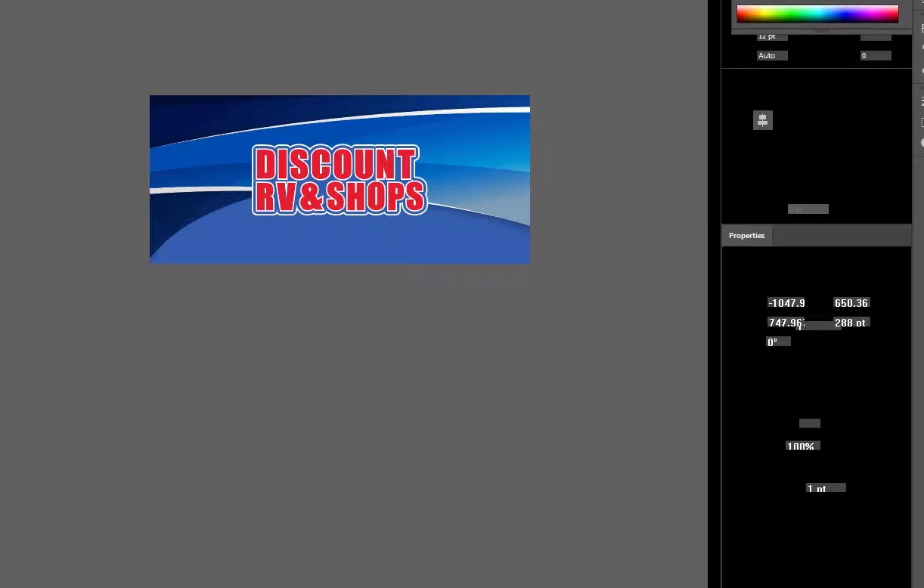924x588 pixels.
Task: Click the Y position field showing 650.36
Action: [851, 303]
